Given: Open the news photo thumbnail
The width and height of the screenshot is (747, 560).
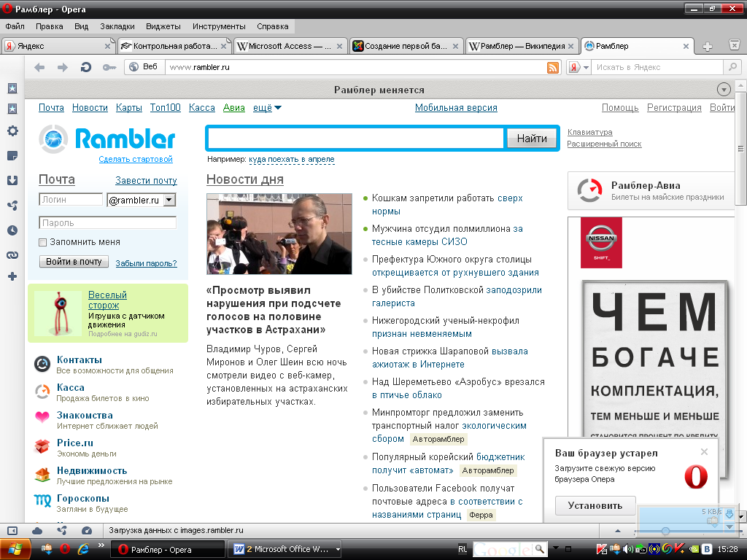Looking at the screenshot, I should (x=279, y=234).
